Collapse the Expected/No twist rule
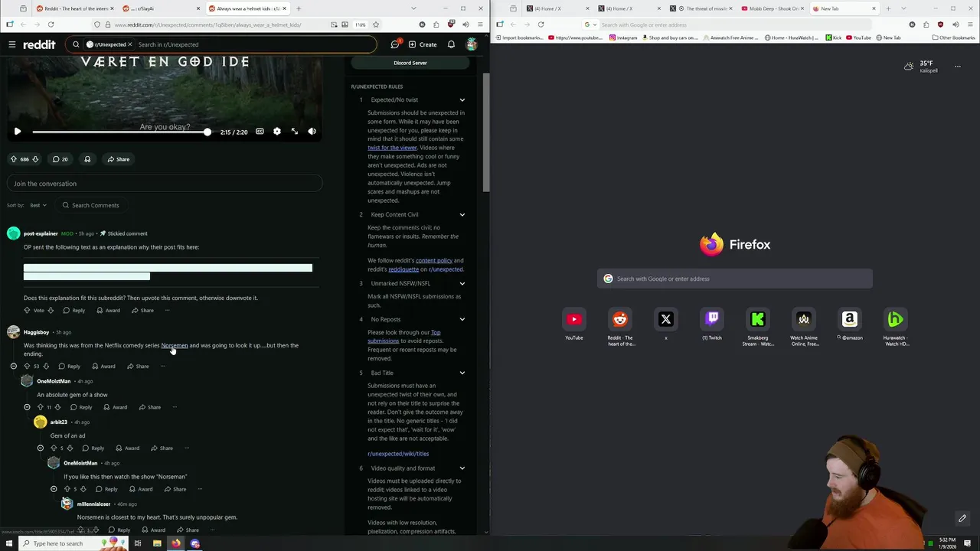 coord(462,100)
